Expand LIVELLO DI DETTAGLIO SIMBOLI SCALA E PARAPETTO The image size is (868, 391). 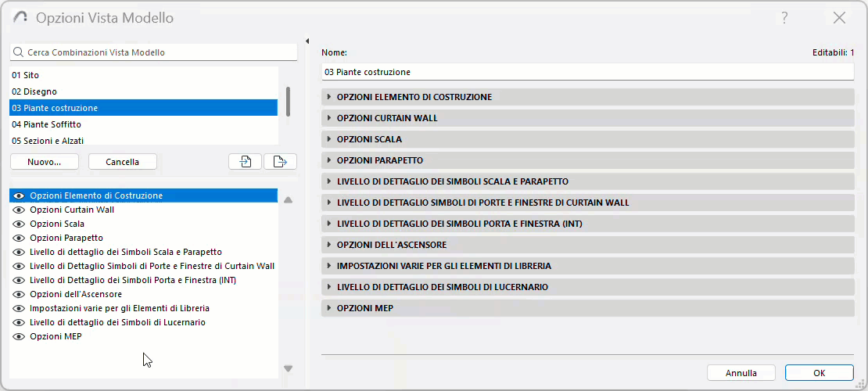click(x=588, y=181)
